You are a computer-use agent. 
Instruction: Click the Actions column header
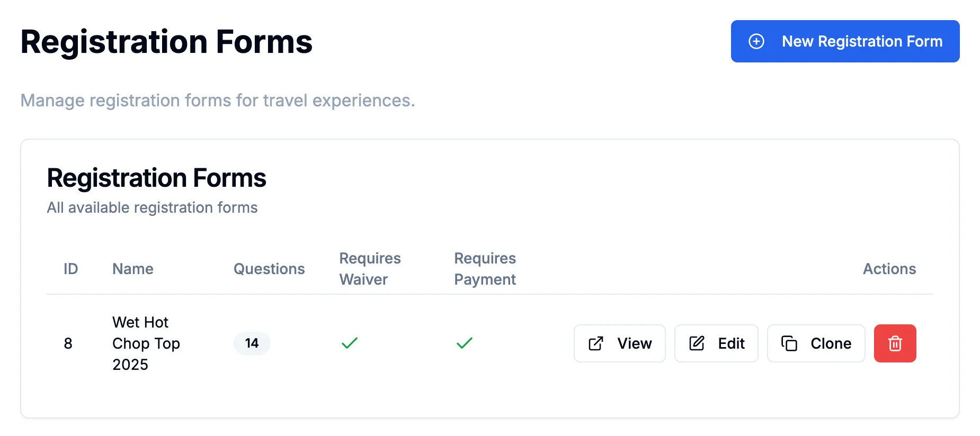(889, 269)
